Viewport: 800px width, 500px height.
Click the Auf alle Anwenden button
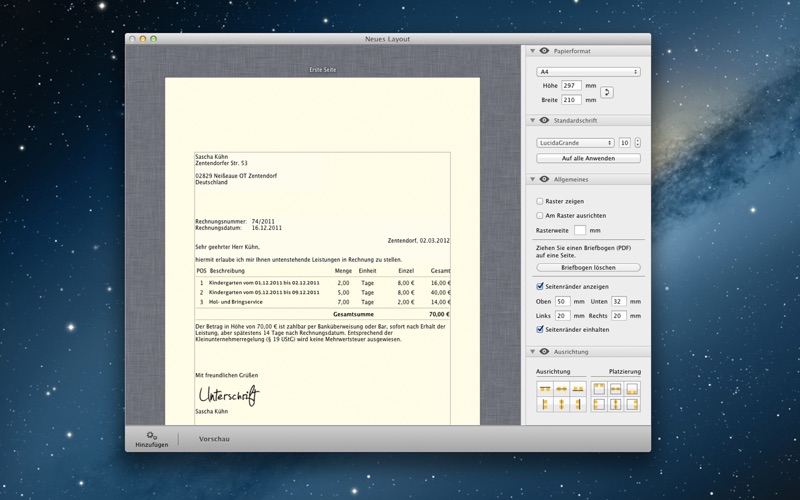(x=588, y=158)
